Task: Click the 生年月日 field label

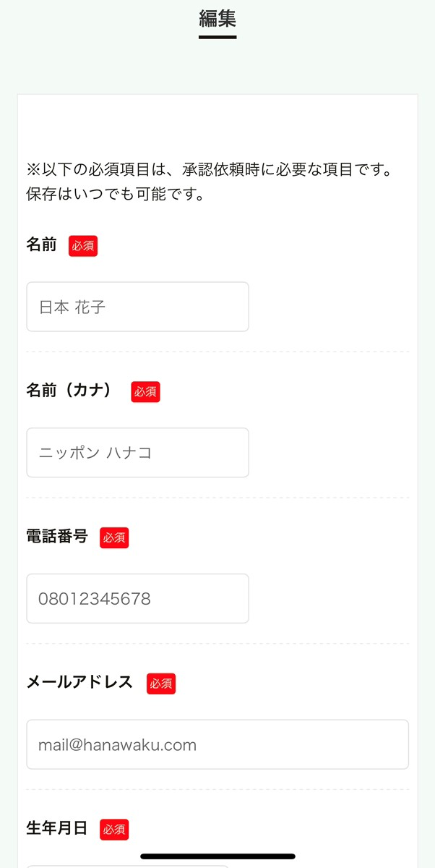Action: click(x=58, y=830)
